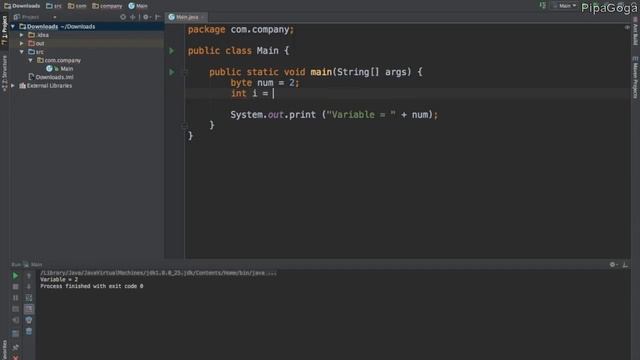Click 'Variable = 2' console output line
The image size is (640, 360).
(59, 280)
